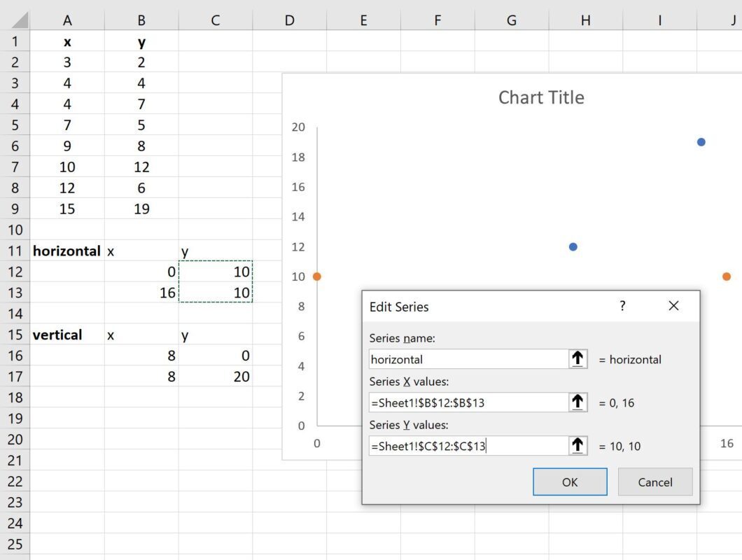Select cell B7 containing 12
Viewport: 742px width, 560px height.
[x=141, y=167]
